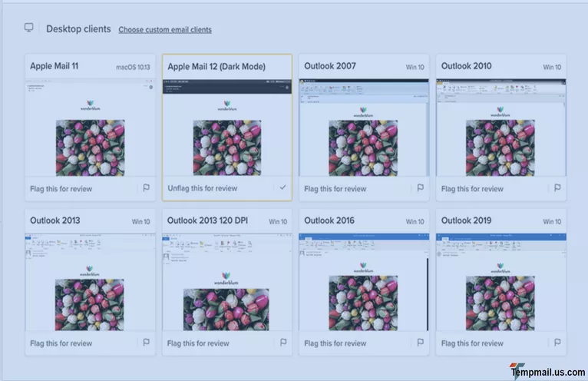This screenshot has width=588, height=381.
Task: Open Apple Mail 12 Dark Mode preview
Action: [226, 128]
